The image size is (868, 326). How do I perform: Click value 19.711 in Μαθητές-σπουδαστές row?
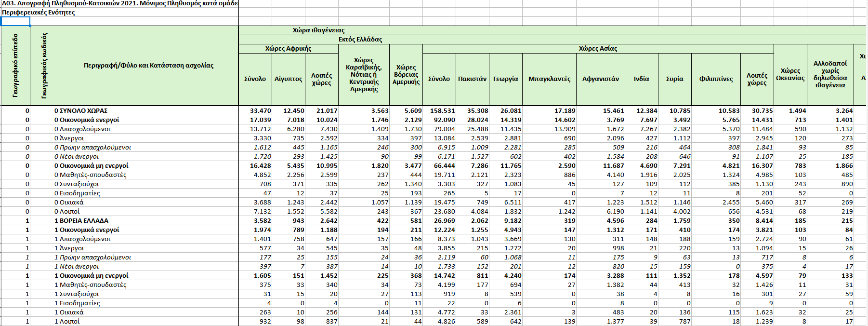445,175
